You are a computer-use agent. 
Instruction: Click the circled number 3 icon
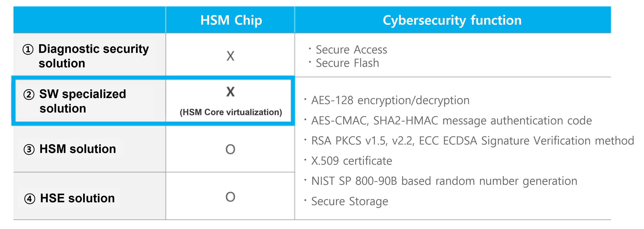pos(29,150)
